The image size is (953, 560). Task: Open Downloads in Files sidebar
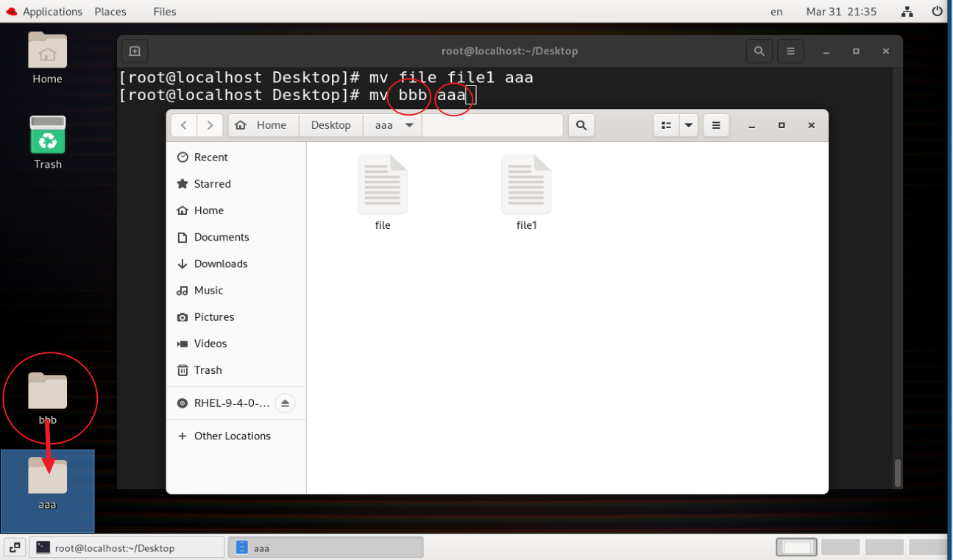click(236, 263)
